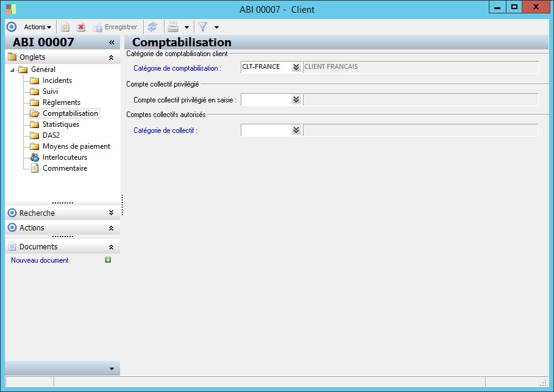Click the Compte collectif privilégié input field
This screenshot has width=554, height=392.
tap(266, 100)
